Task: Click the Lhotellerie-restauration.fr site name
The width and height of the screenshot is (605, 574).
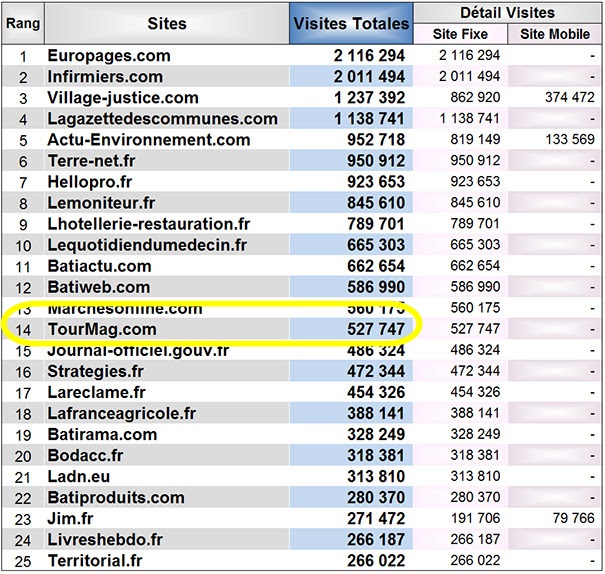Action: (149, 224)
